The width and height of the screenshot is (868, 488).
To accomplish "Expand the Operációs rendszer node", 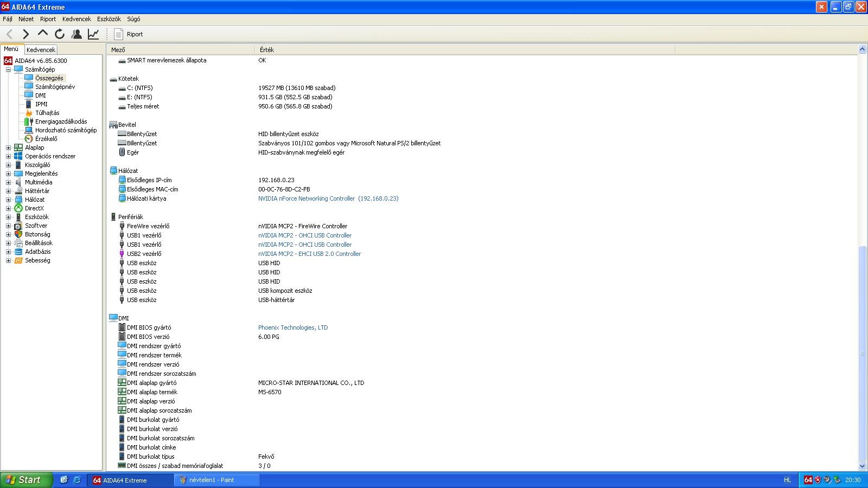I will click(x=8, y=156).
